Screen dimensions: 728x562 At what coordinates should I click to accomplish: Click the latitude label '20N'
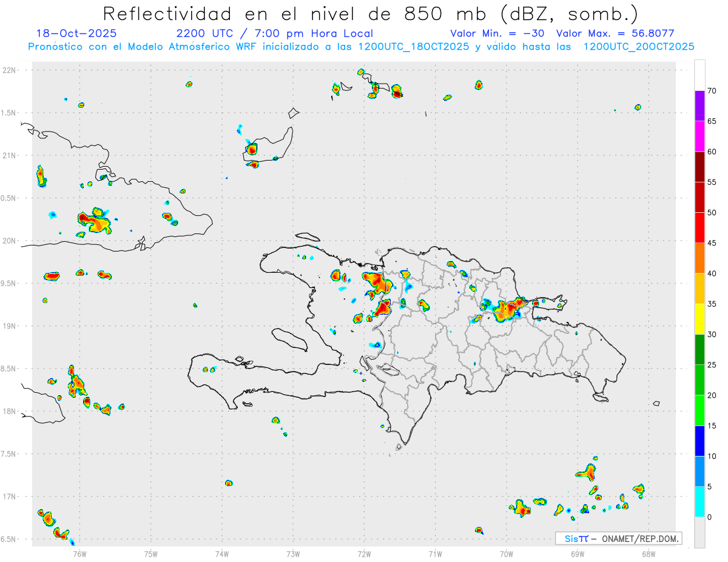[x=10, y=241]
